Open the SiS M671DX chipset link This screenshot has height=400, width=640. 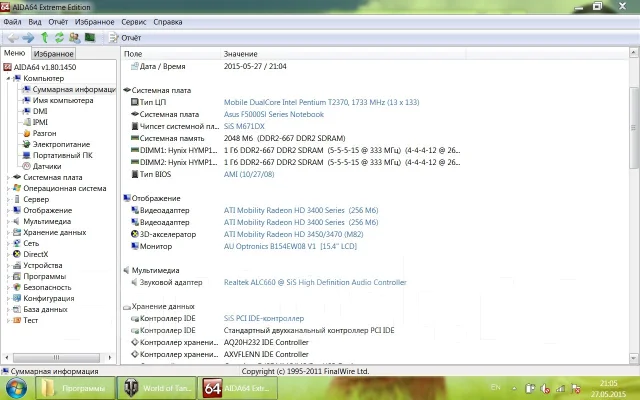pyautogui.click(x=244, y=126)
